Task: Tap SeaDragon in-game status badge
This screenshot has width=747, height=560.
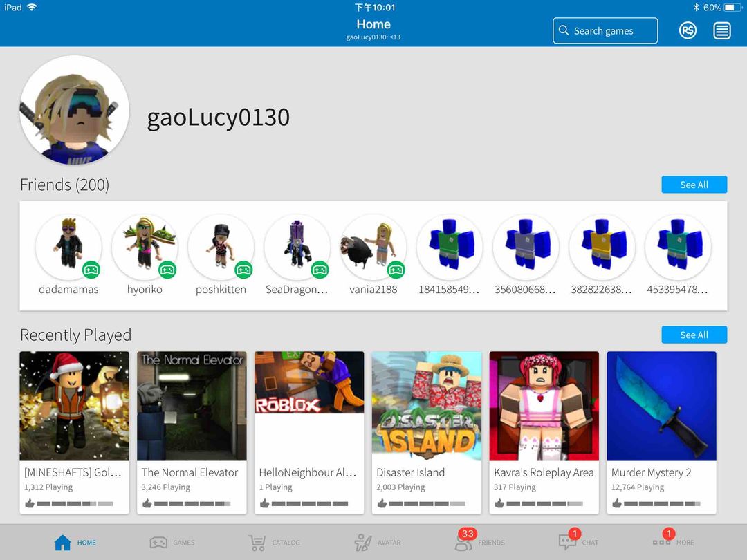Action: point(320,270)
